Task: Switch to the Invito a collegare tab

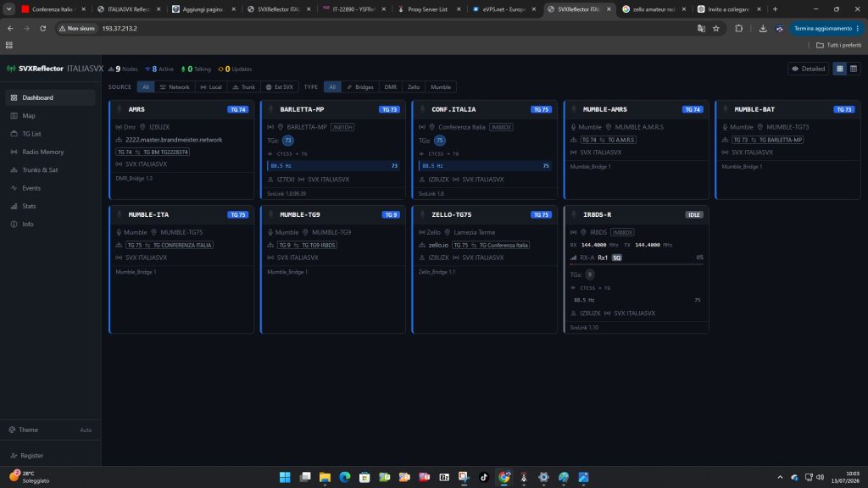Action: 728,9
